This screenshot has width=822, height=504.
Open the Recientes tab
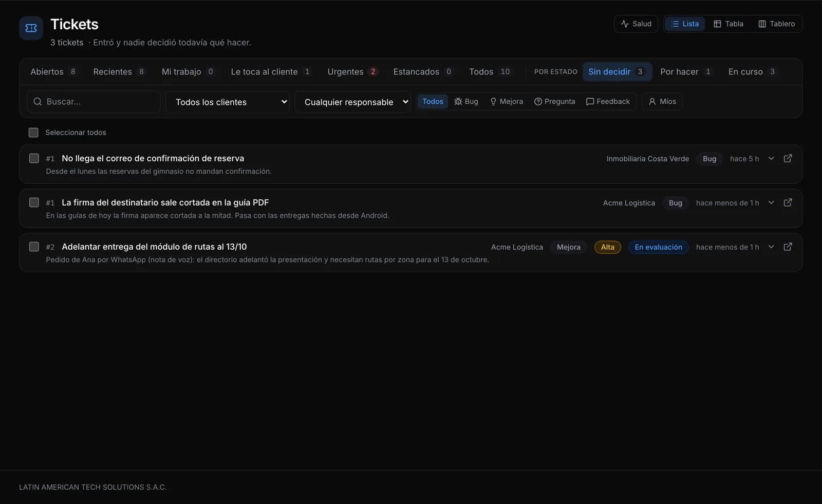[119, 71]
